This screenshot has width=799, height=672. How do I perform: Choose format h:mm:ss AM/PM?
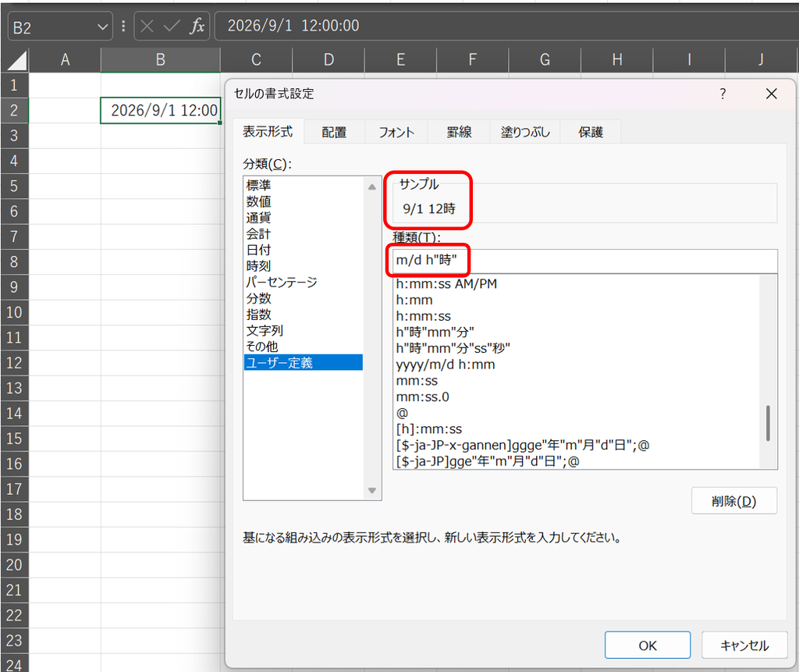[576, 284]
